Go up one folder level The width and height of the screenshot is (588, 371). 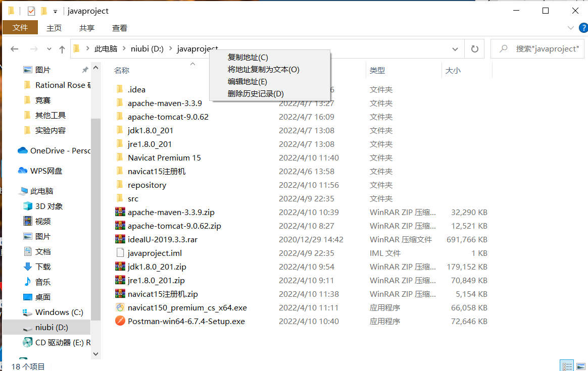62,49
